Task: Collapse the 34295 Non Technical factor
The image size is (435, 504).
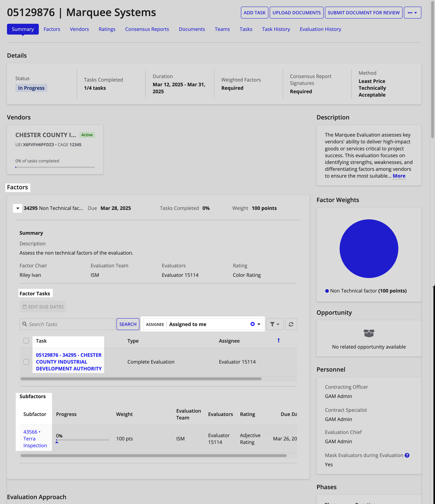Action: pos(17,208)
